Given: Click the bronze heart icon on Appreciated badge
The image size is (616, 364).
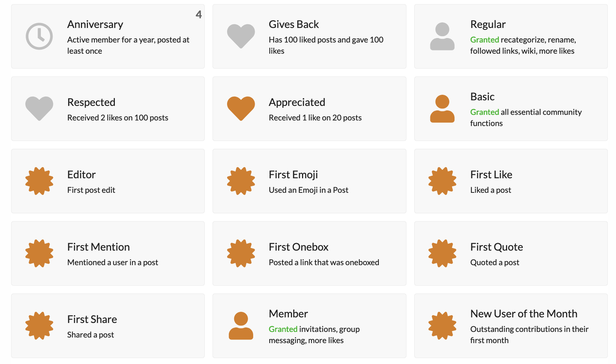Looking at the screenshot, I should pyautogui.click(x=241, y=109).
